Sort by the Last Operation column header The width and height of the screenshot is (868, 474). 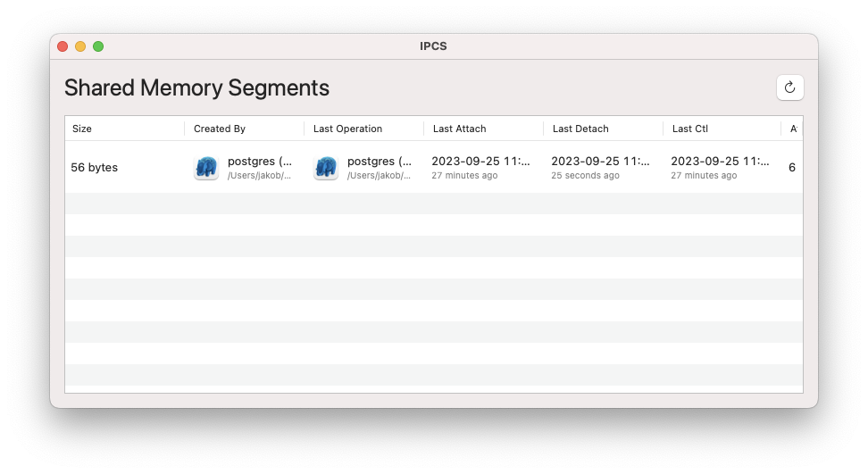click(363, 129)
